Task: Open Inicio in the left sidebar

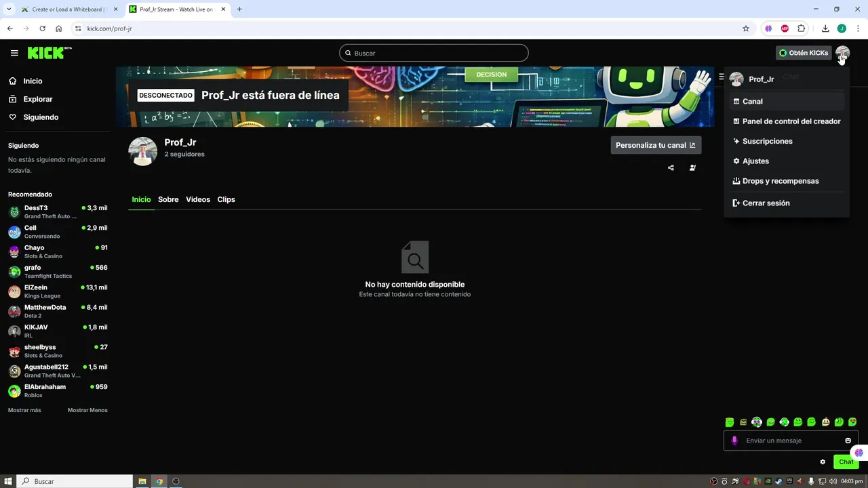Action: coord(33,81)
